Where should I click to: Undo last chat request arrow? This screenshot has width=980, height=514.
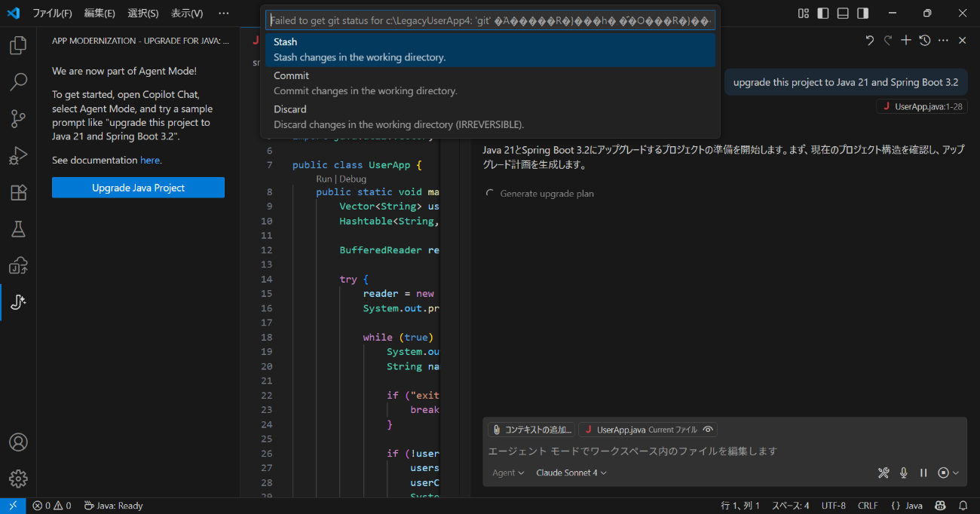[x=870, y=41]
